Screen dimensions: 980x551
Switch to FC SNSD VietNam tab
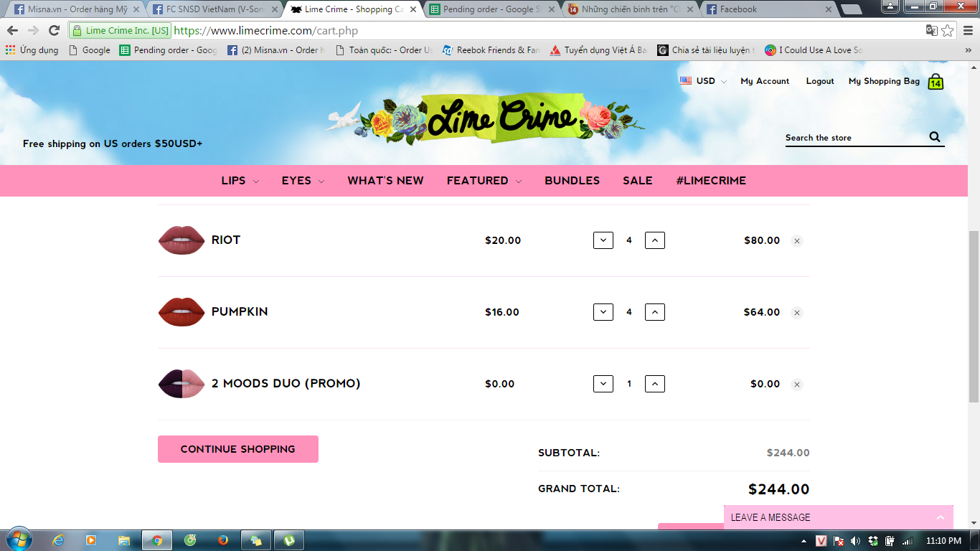pyautogui.click(x=215, y=9)
